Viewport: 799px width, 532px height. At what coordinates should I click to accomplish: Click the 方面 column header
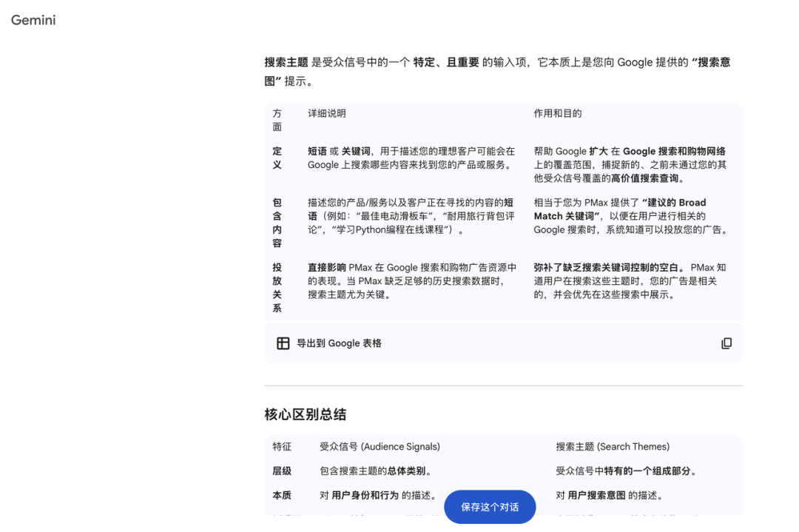coord(277,120)
